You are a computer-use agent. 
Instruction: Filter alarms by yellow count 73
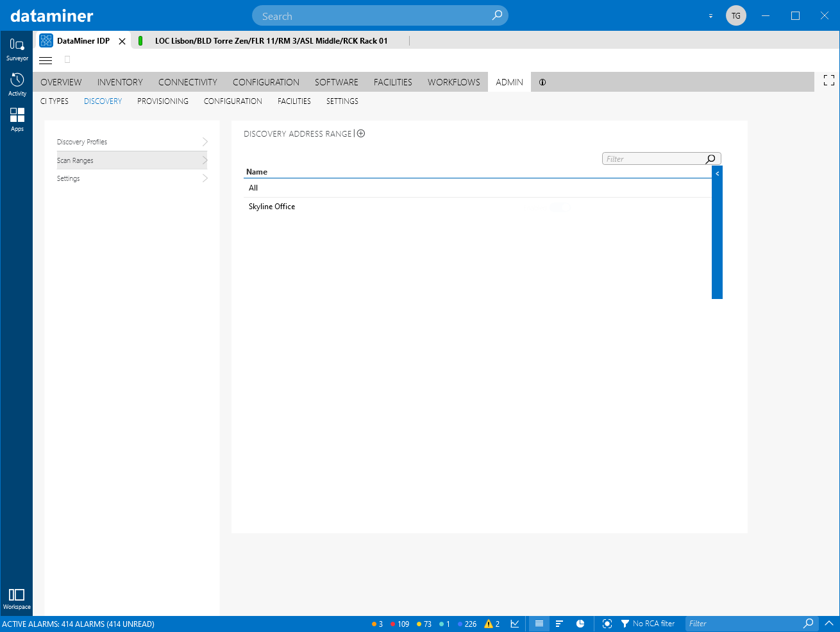[424, 624]
